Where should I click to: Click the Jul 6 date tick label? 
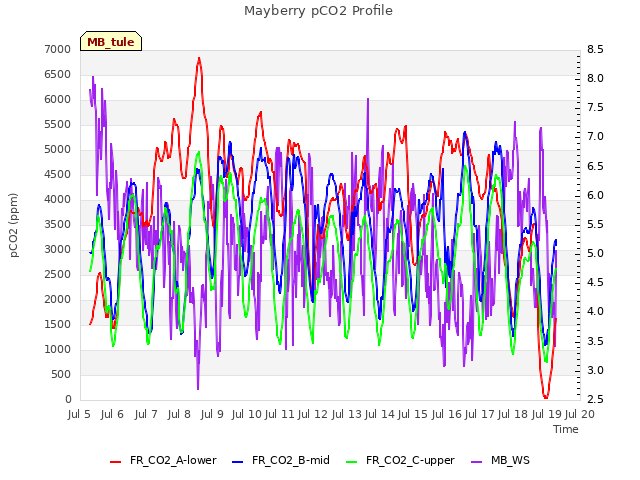[112, 414]
